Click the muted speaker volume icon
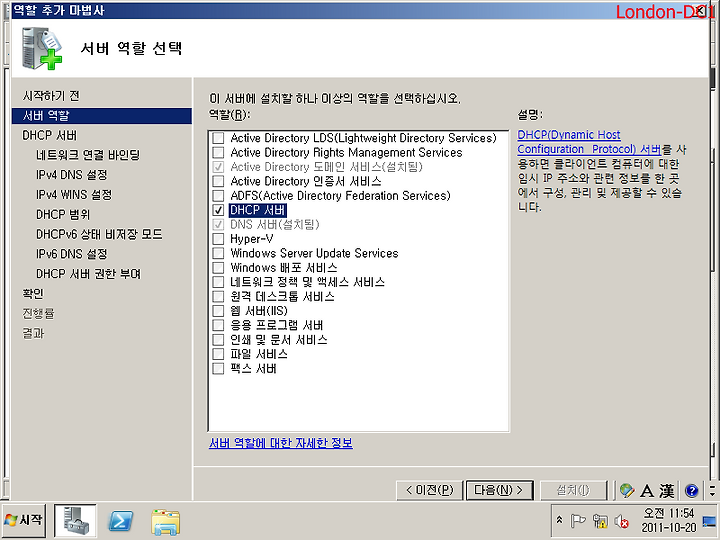The width and height of the screenshot is (720, 540). coord(621,521)
